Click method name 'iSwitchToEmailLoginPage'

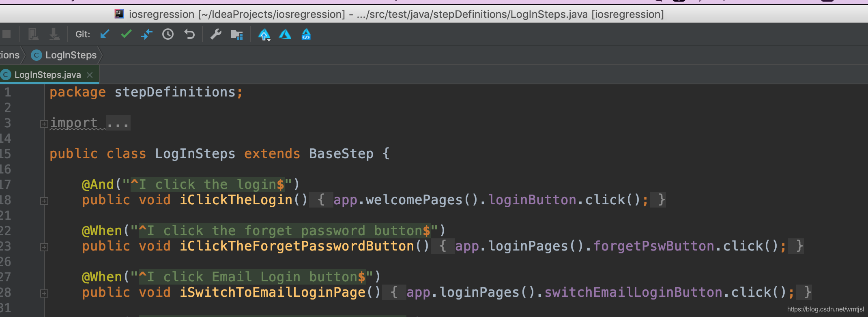272,292
